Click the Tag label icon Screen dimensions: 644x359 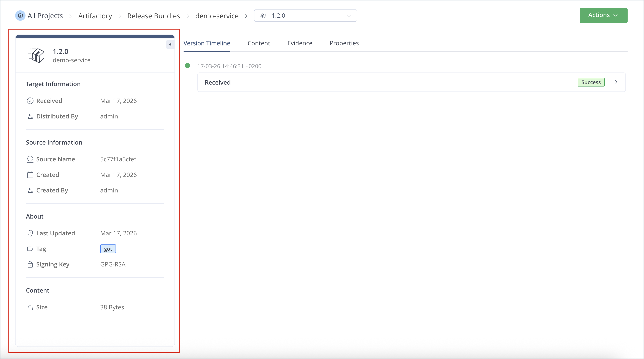pyautogui.click(x=30, y=249)
